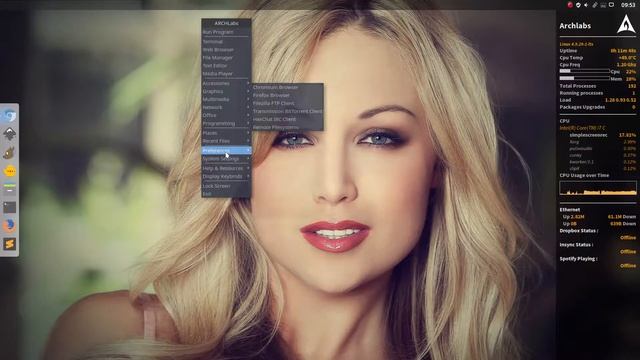This screenshot has width=640, height=360.
Task: Select Run Program in the menu
Action: click(226, 32)
